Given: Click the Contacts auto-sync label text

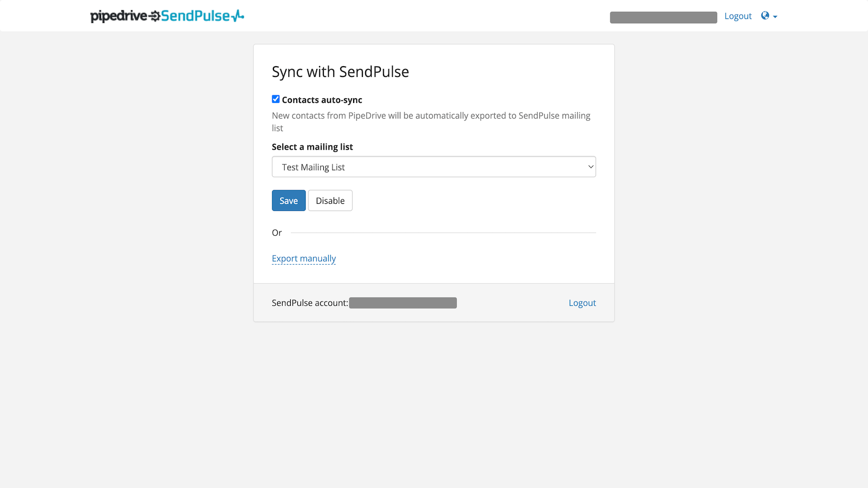Looking at the screenshot, I should point(322,100).
